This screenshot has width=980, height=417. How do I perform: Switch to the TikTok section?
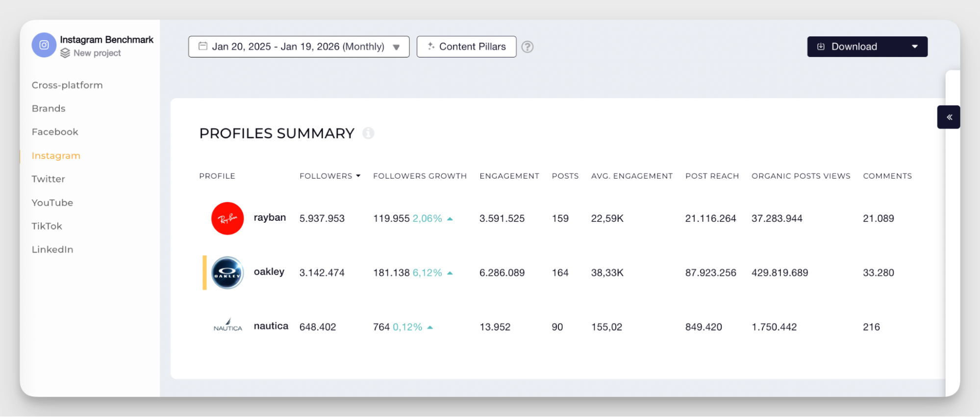coord(47,226)
